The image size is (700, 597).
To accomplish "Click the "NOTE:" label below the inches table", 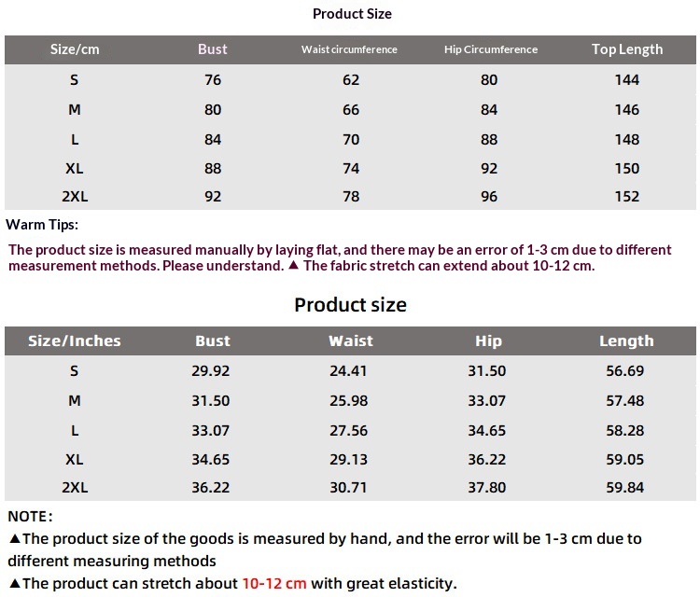I will 31,516.
